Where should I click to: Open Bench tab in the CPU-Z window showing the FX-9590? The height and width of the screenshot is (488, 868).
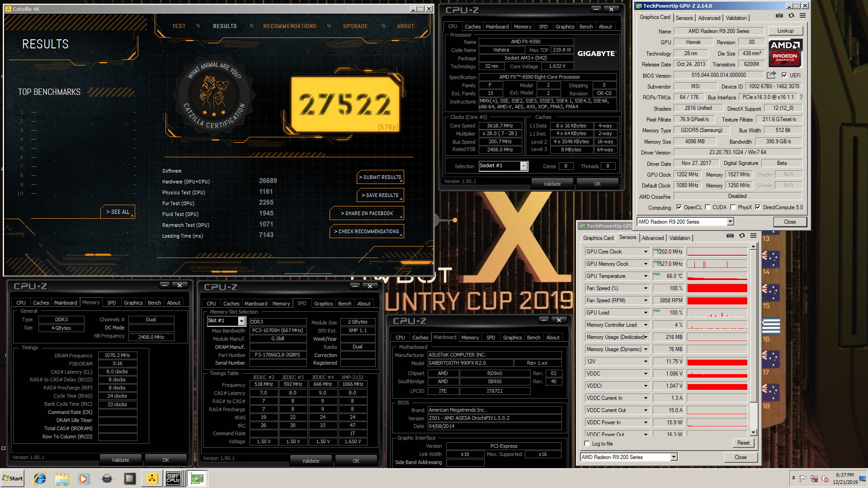tap(586, 27)
